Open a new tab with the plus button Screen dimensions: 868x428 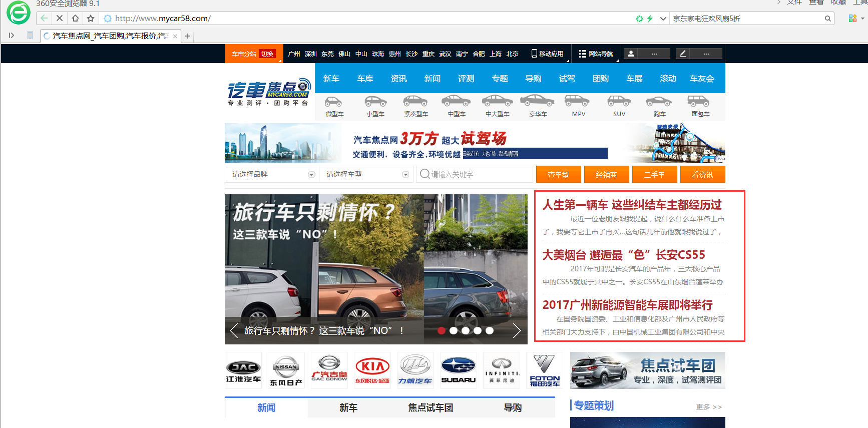pyautogui.click(x=187, y=36)
